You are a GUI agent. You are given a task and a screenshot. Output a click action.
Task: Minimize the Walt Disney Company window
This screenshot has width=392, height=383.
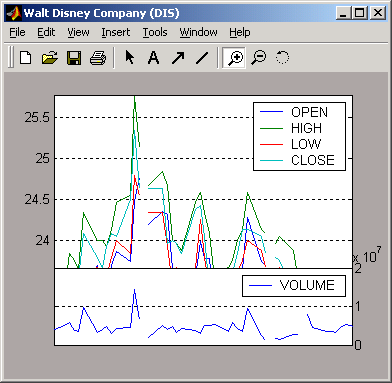[343, 13]
